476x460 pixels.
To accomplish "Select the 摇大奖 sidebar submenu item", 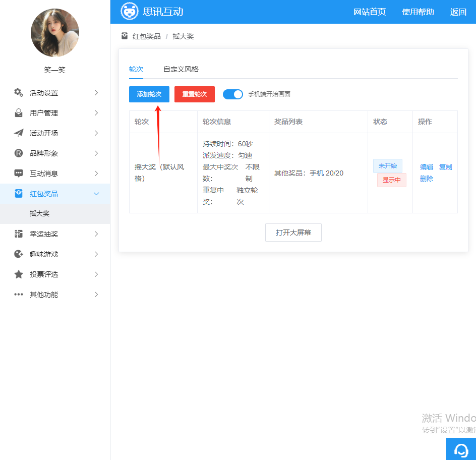I will tap(55, 213).
